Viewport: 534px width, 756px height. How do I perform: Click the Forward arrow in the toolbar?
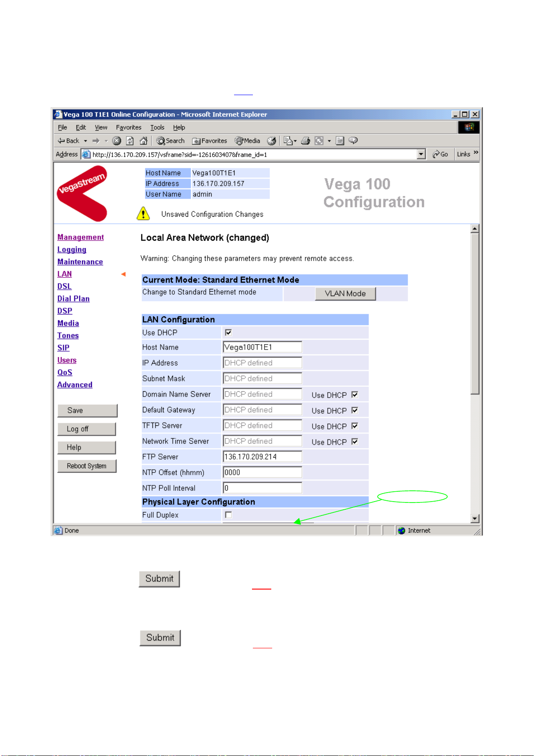coord(96,141)
